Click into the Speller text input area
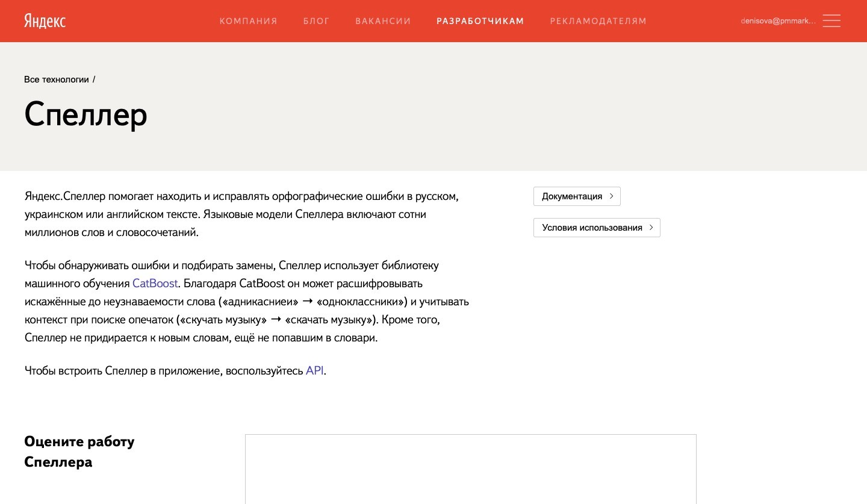Screen dimensions: 867x504 (x=471, y=469)
